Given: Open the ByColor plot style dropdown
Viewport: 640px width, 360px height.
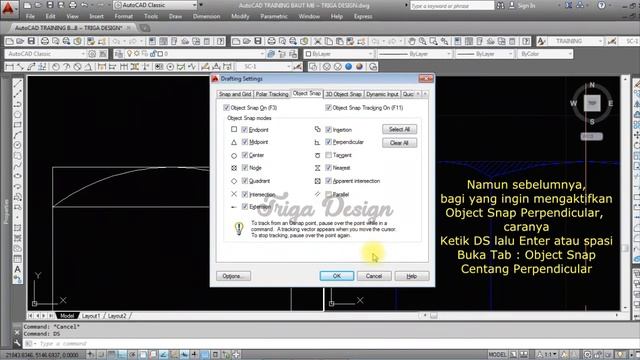Looking at the screenshot, I should click(545, 54).
